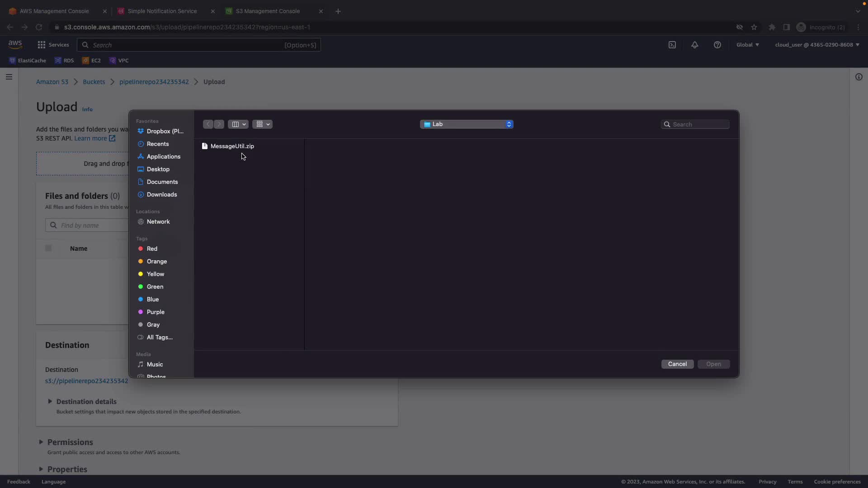Tick the select-all checkbox beside Name

coord(48,248)
